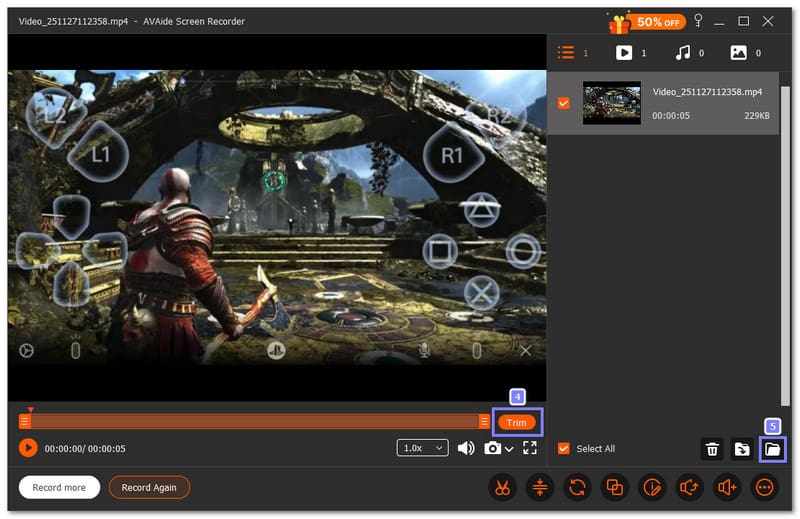Open the scissors trimmer tool in bottom toolbar
This screenshot has width=800, height=519.
pos(501,488)
